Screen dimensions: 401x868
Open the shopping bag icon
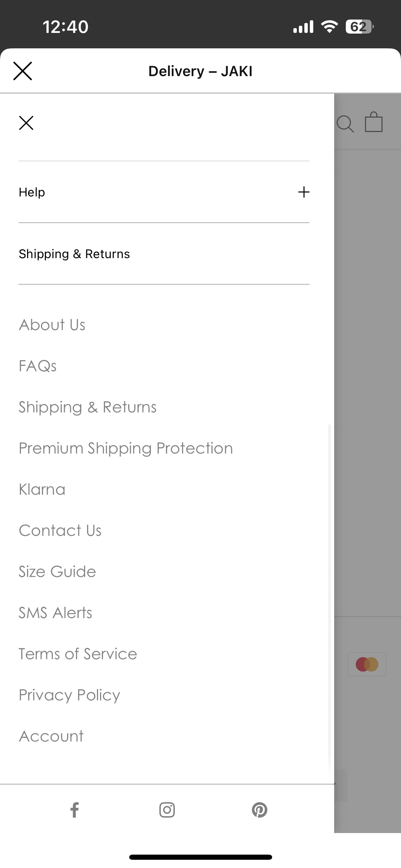[x=374, y=122]
